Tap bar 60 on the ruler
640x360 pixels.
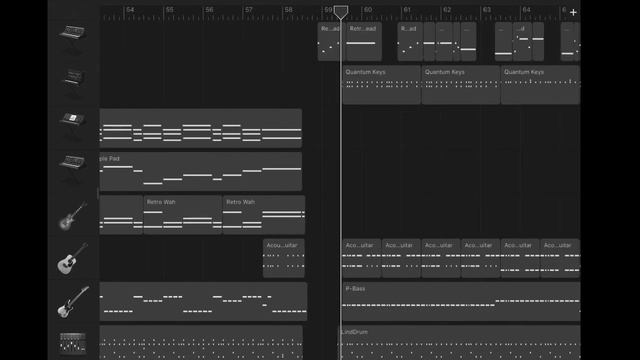pyautogui.click(x=367, y=10)
